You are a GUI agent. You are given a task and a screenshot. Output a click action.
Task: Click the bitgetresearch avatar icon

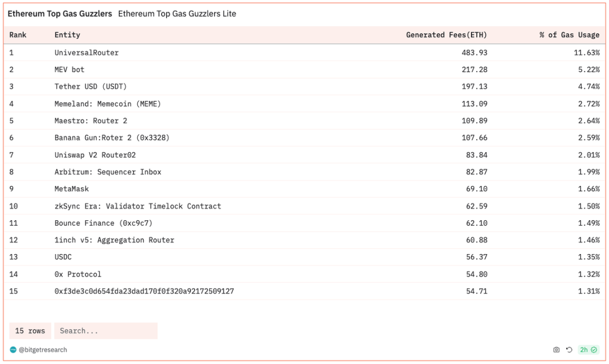13,350
